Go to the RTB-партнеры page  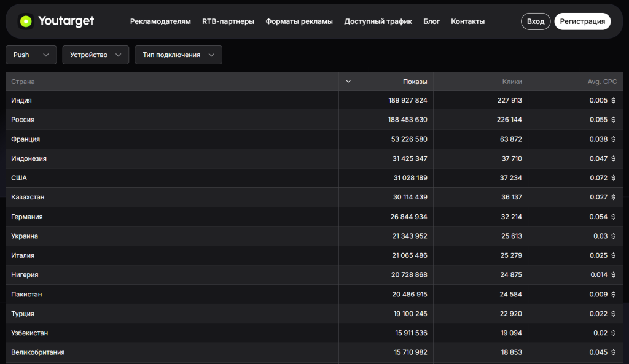click(228, 21)
